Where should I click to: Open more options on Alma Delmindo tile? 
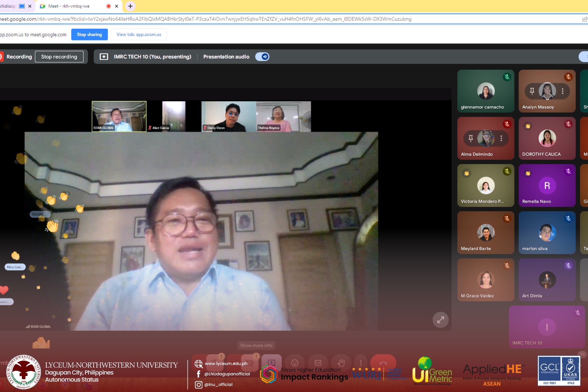tap(501, 138)
